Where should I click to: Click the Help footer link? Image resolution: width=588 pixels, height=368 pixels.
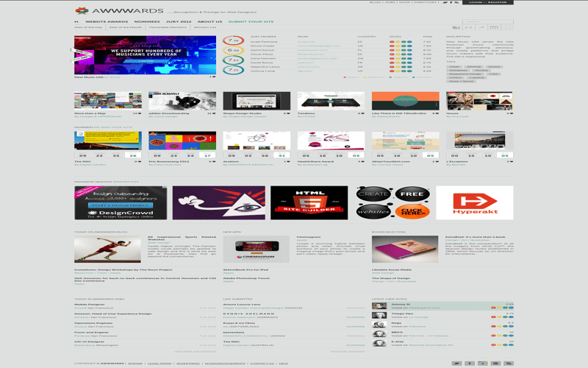point(284,364)
